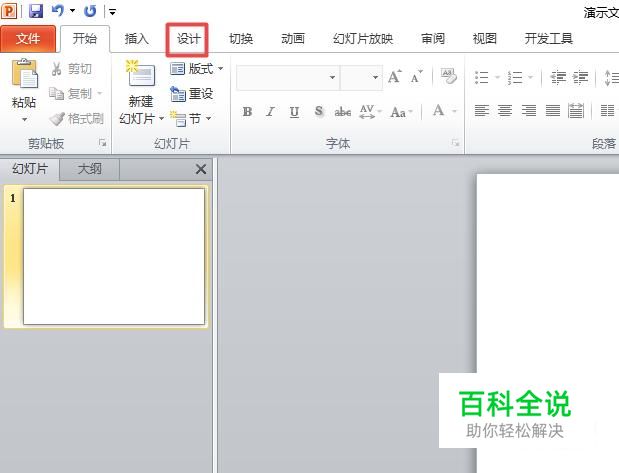Viewport: 619px width, 473px height.
Task: Open the Undo history dropdown arrow
Action: pos(72,11)
